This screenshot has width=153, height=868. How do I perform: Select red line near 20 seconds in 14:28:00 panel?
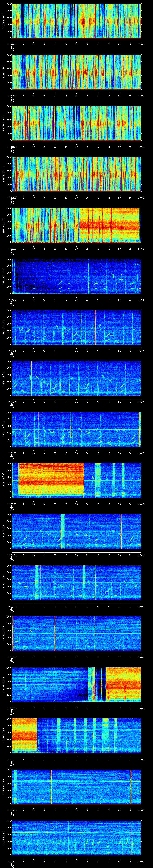tap(55, 633)
